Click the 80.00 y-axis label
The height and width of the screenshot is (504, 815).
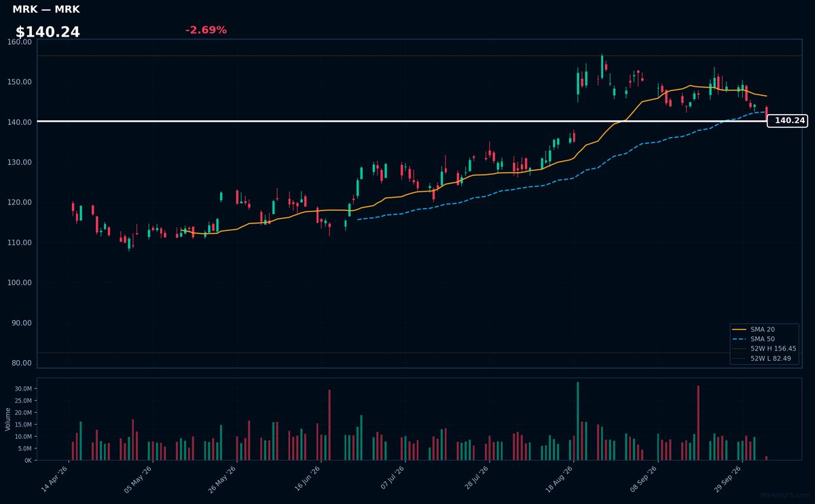[22, 363]
